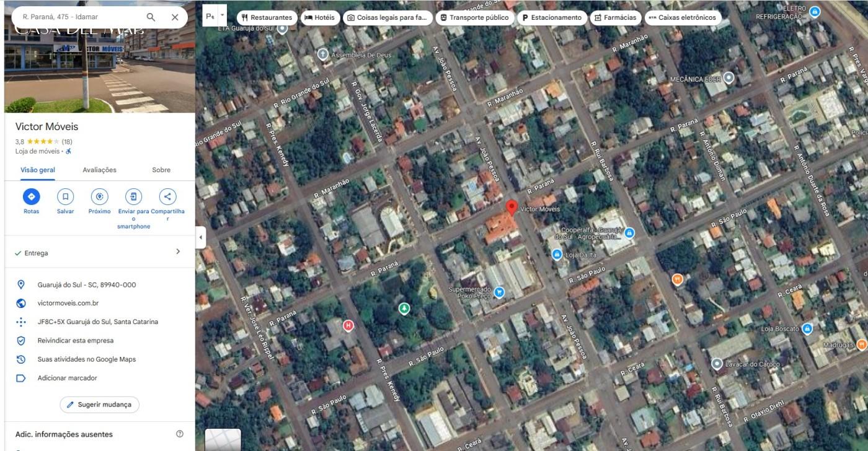Click Adicionar marcador
The height and width of the screenshot is (451, 868).
coord(68,378)
